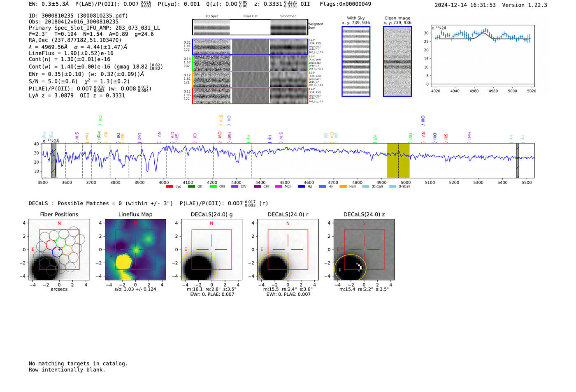
Task: Click the Flags:0x00000049 text
Action: click(345, 4)
